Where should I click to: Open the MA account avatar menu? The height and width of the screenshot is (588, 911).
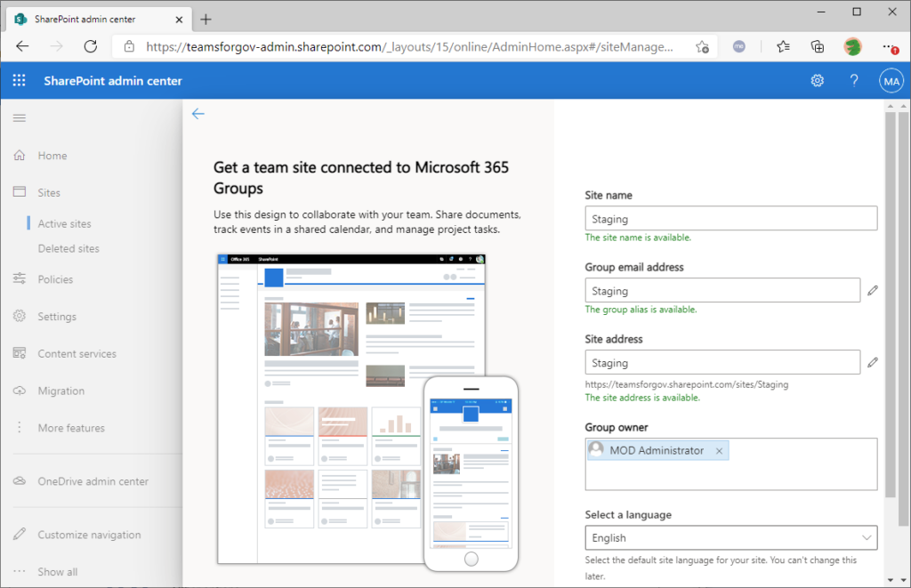point(891,80)
